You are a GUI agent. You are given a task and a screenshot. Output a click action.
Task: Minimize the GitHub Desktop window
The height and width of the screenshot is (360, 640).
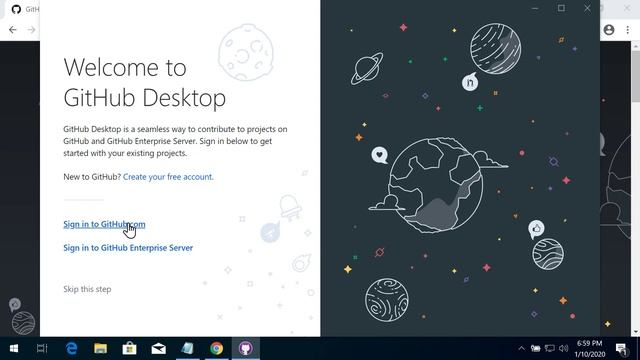coord(535,8)
